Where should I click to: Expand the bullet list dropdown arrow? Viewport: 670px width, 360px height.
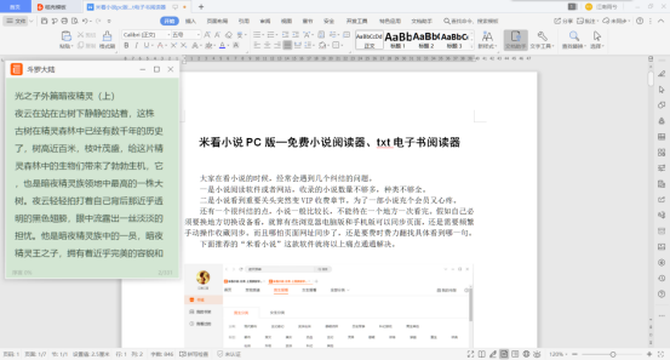pos(264,35)
